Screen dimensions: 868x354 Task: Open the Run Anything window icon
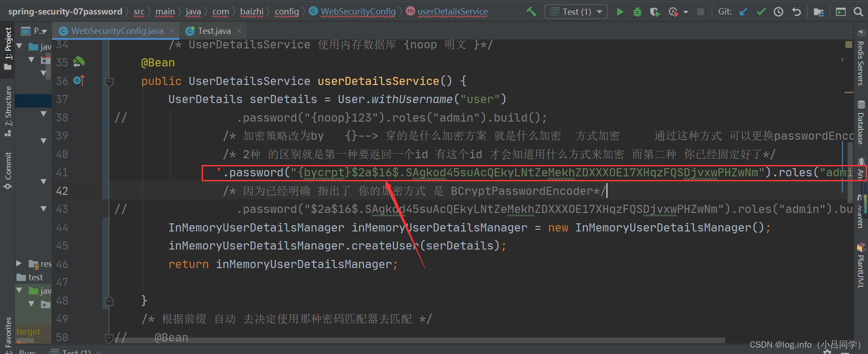pyautogui.click(x=841, y=12)
